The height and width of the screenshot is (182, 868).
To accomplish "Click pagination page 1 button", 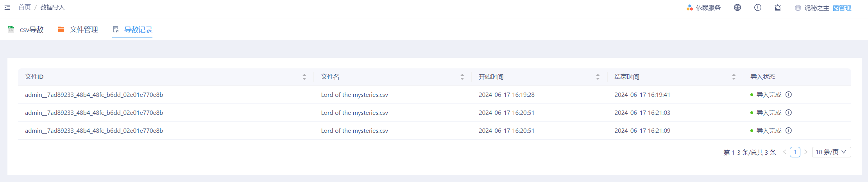I will [x=795, y=152].
